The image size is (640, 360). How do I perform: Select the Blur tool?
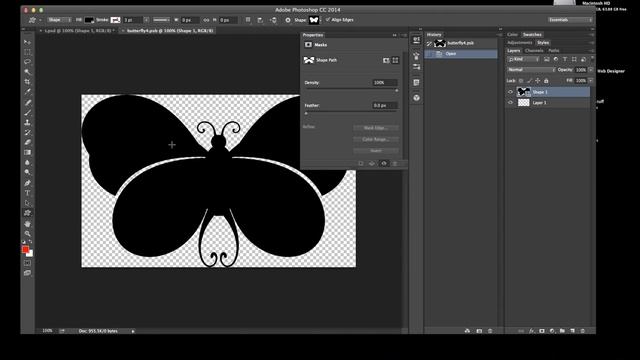pyautogui.click(x=27, y=162)
